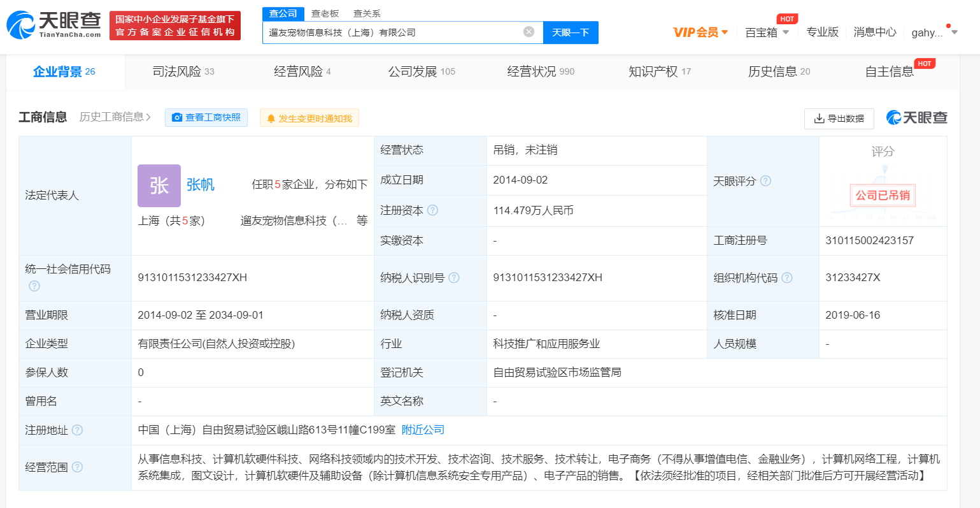Open the 消息中心 link
The image size is (980, 508).
tap(875, 33)
